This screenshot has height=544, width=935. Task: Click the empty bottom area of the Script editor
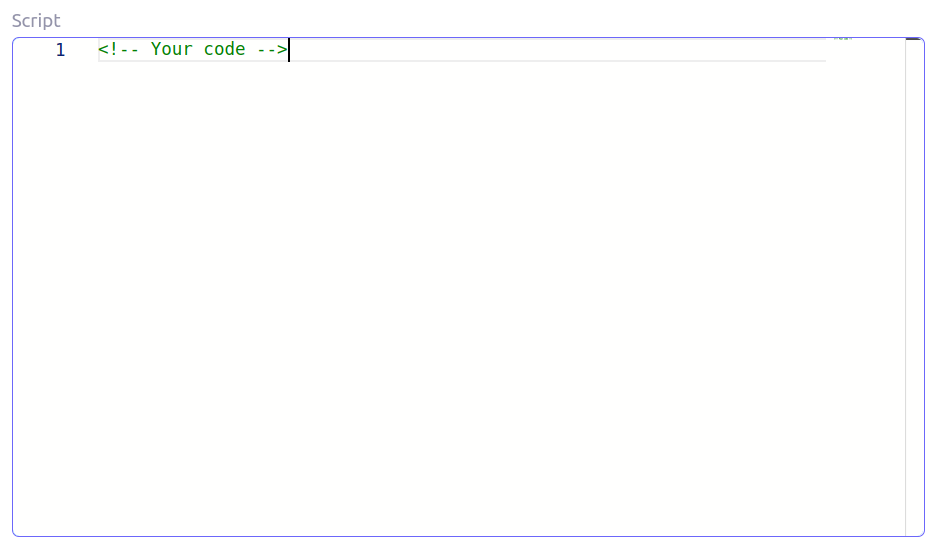460,510
